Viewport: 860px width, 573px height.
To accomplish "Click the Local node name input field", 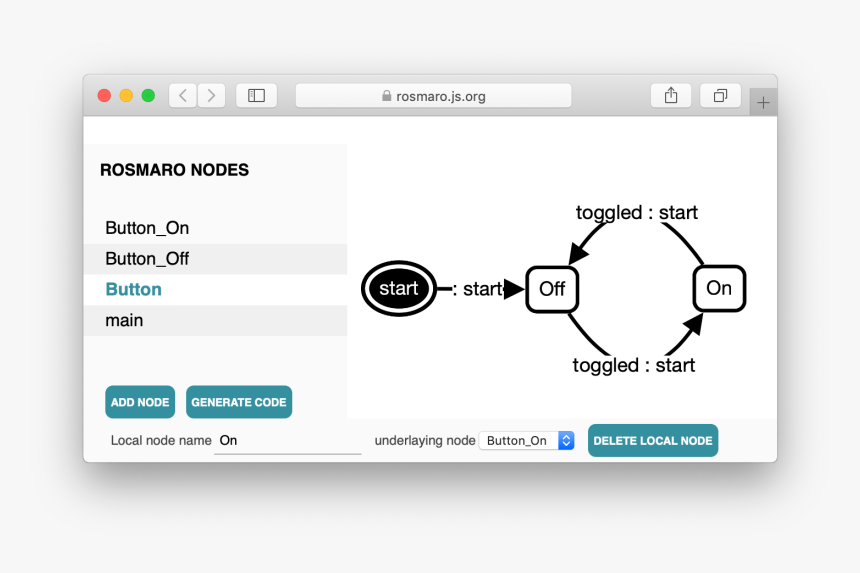I will 287,441.
